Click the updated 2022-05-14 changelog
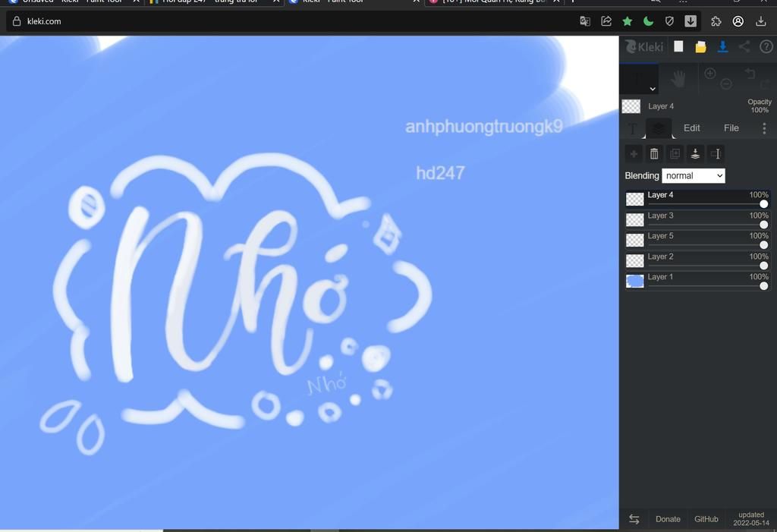 pos(751,518)
